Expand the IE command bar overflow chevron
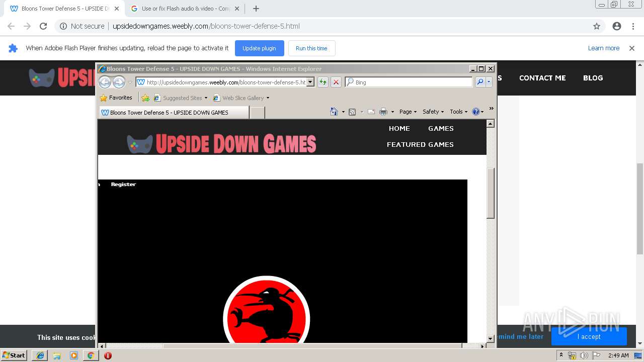644x362 pixels. [x=492, y=108]
